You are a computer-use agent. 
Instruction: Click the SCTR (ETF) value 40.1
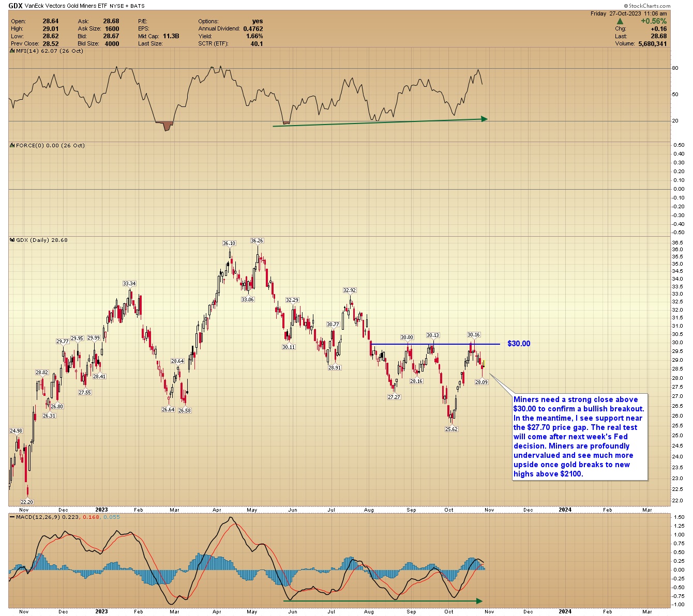(x=257, y=44)
